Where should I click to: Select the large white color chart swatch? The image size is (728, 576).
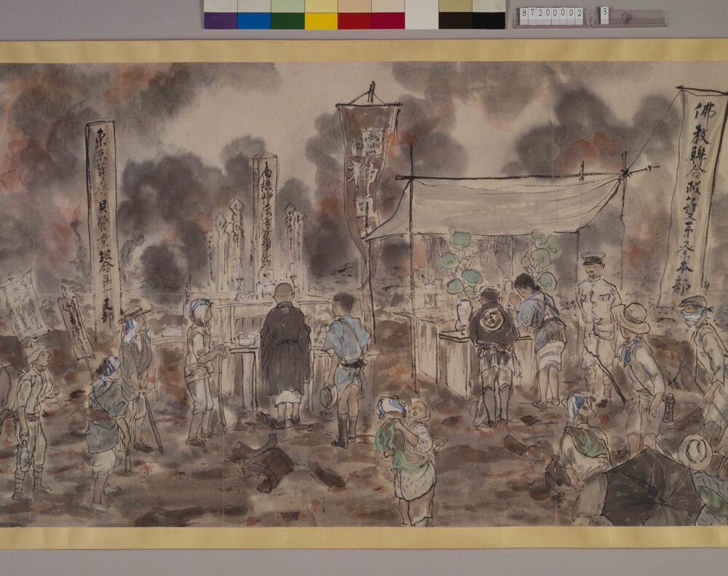pyautogui.click(x=422, y=15)
